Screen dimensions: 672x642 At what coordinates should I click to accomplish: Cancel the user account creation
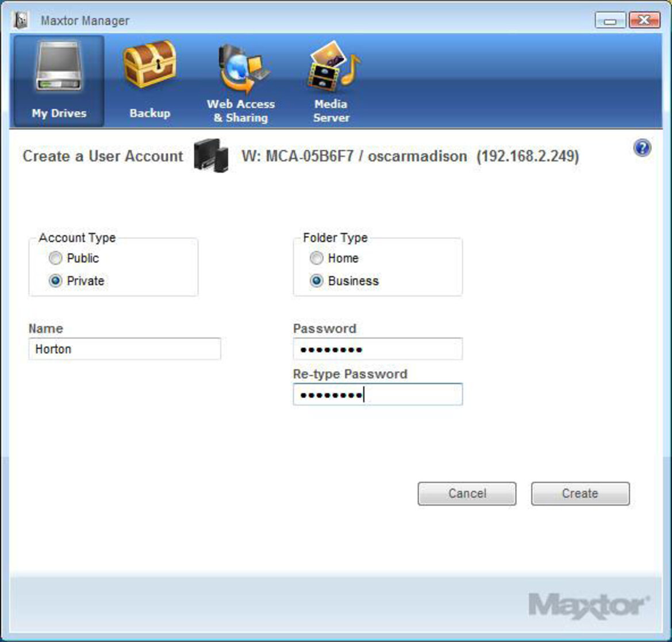click(x=467, y=494)
